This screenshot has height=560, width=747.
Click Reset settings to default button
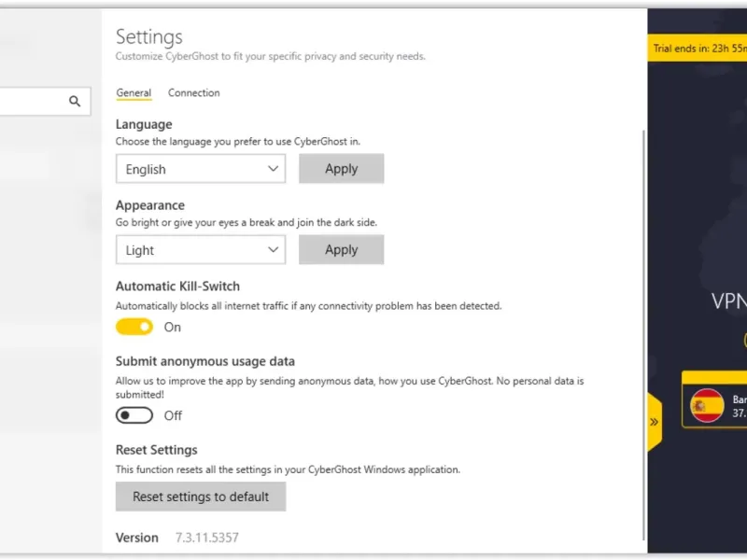201,497
